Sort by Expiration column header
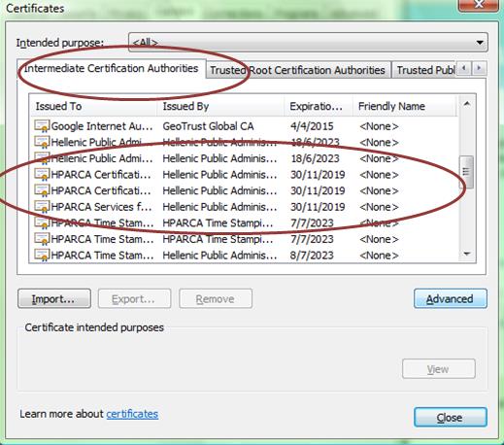504x445 pixels. click(319, 106)
